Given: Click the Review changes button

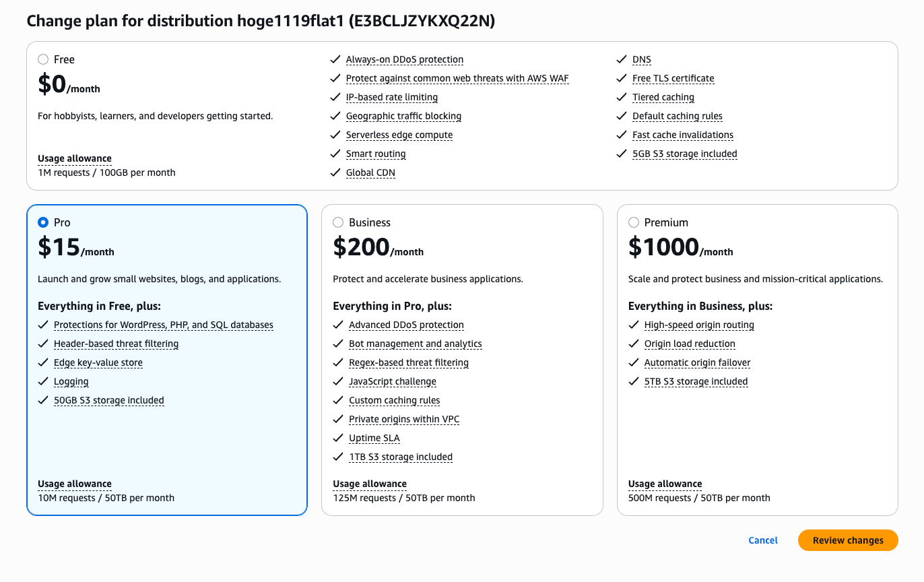Looking at the screenshot, I should [x=847, y=540].
